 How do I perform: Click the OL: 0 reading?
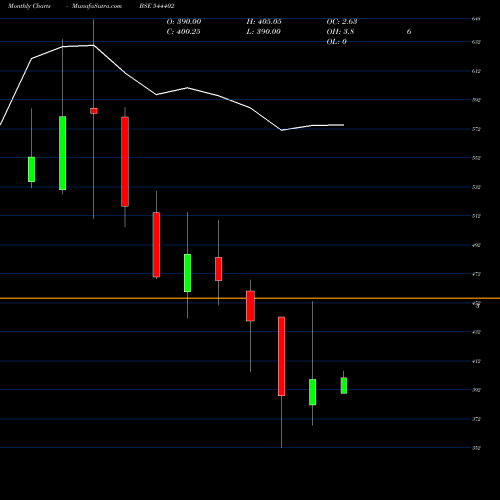click(x=336, y=42)
